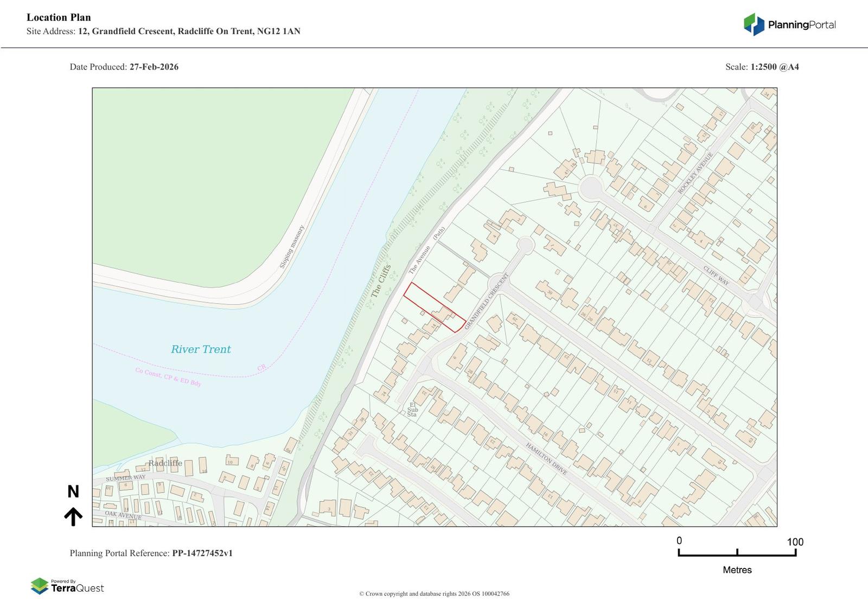The image size is (868, 614).
Task: Click the Grandfield Crescent street label
Action: [x=487, y=302]
